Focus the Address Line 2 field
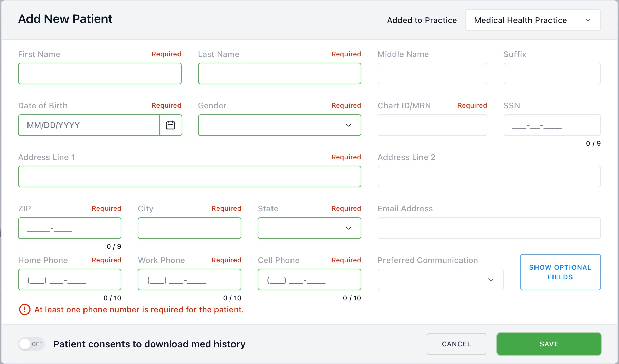619x364 pixels. point(489,177)
